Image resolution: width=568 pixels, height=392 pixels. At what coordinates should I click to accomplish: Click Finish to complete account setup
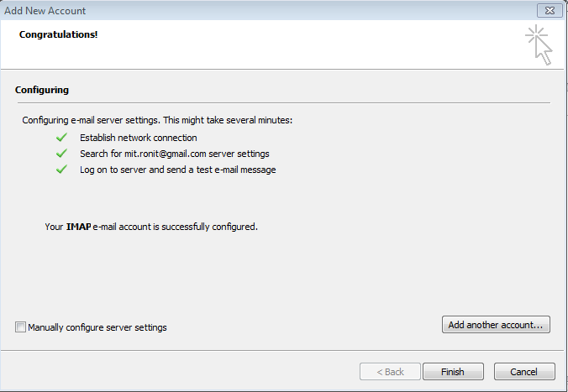(453, 372)
